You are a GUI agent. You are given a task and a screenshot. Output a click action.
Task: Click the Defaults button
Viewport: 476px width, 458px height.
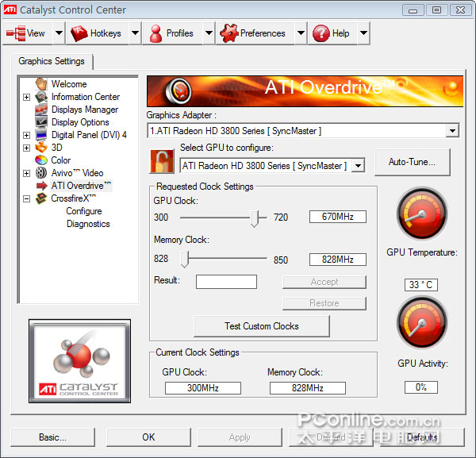click(x=422, y=437)
